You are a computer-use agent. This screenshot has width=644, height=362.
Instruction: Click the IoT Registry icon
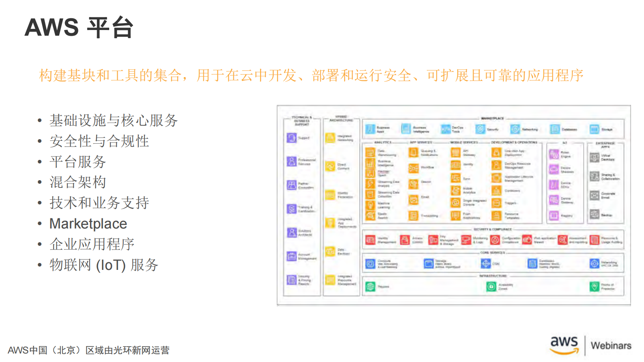pyautogui.click(x=554, y=215)
